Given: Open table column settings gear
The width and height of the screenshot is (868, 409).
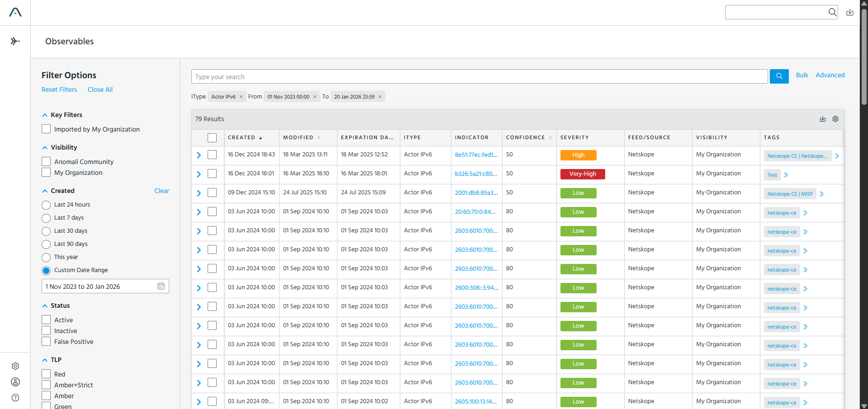Looking at the screenshot, I should pos(835,119).
